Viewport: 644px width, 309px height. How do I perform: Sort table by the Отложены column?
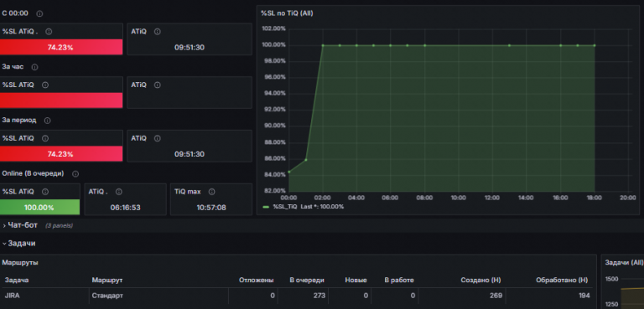(x=257, y=281)
